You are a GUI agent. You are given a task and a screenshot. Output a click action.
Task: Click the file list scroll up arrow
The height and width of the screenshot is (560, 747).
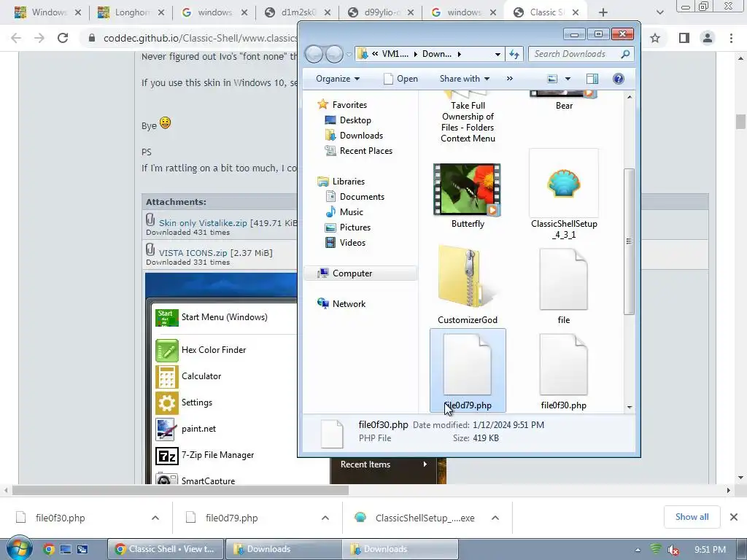click(630, 97)
